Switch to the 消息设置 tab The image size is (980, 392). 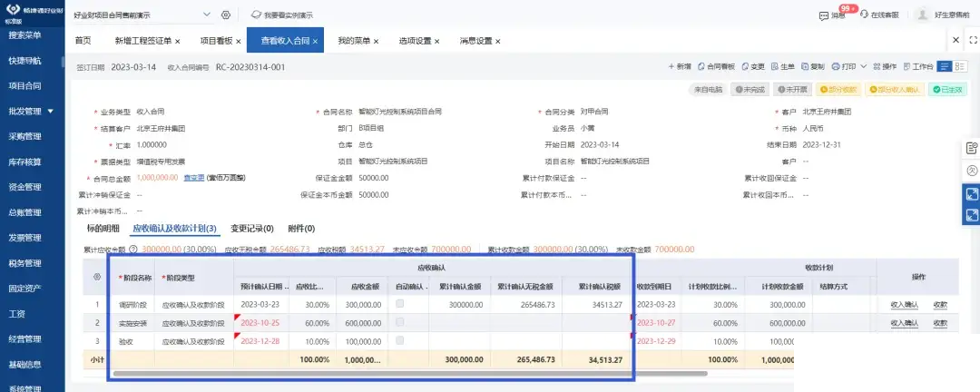pyautogui.click(x=476, y=41)
